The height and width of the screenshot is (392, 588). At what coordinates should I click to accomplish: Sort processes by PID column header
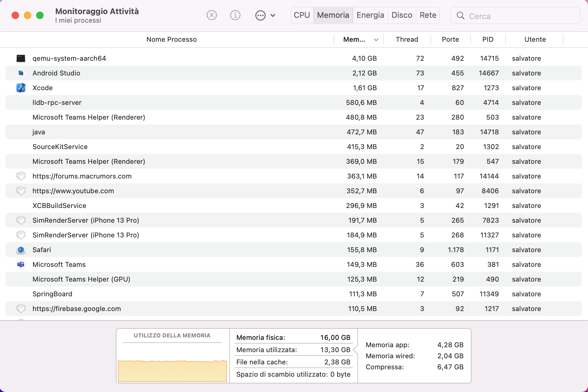click(488, 39)
